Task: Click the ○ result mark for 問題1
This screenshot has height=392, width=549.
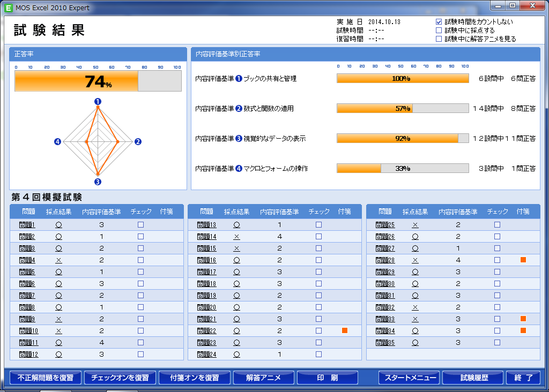Action: click(x=58, y=225)
